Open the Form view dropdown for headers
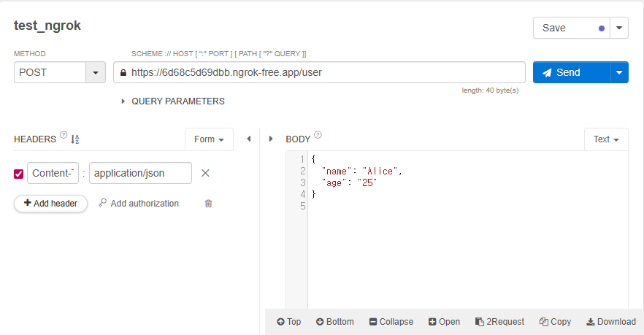This screenshot has width=644, height=335. click(x=209, y=139)
